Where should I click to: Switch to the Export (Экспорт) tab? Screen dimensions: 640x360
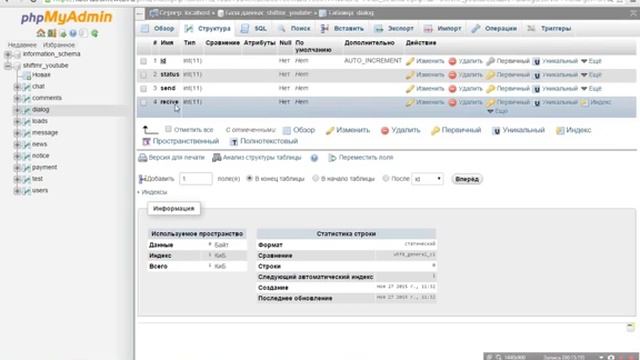394,29
